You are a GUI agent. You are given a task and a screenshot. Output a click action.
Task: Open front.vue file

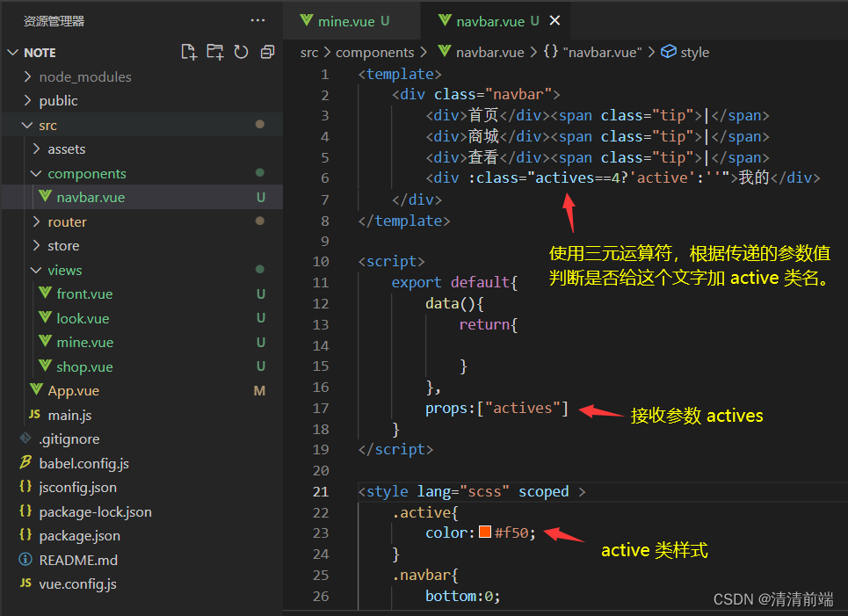point(141,294)
